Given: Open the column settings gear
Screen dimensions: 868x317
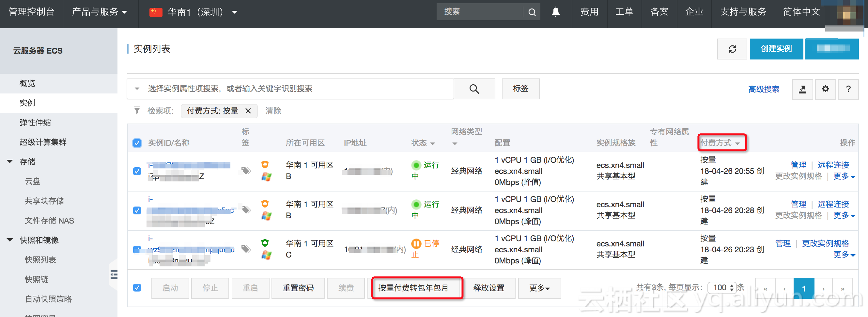Looking at the screenshot, I should (x=825, y=89).
